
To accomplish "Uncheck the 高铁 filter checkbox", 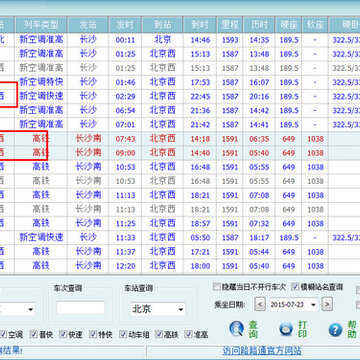I will [x=159, y=334].
